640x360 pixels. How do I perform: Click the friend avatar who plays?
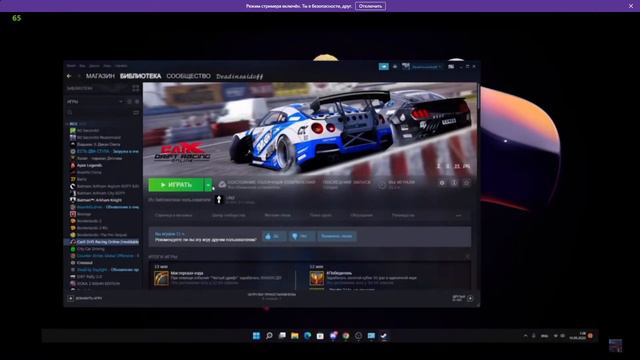click(219, 199)
